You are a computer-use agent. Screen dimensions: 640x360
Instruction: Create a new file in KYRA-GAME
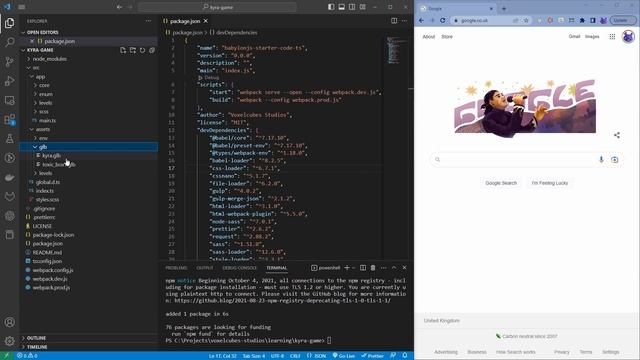123,50
